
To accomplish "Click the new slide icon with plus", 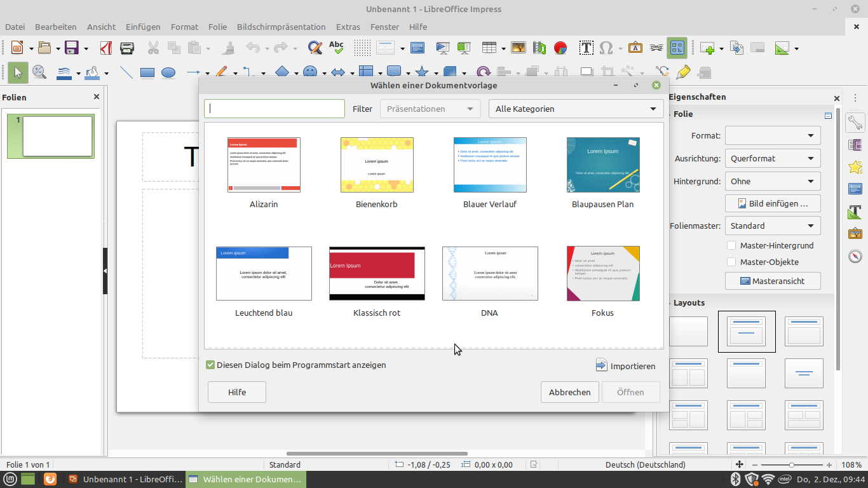I will 707,48.
